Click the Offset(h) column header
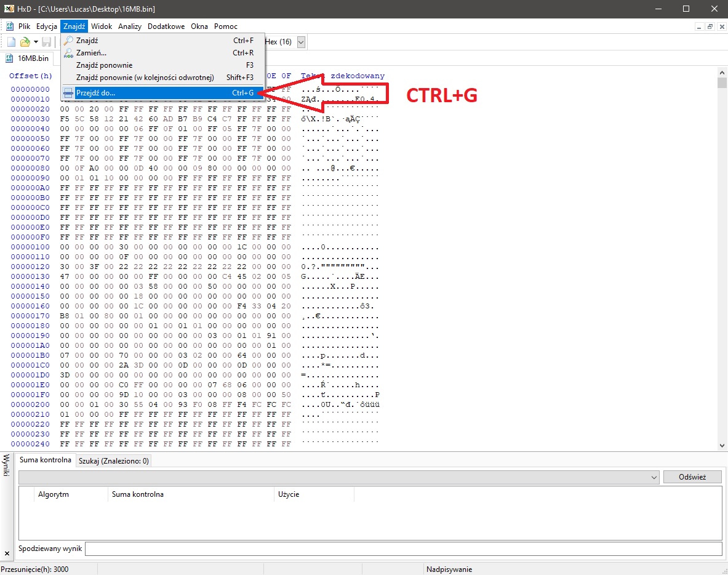 [x=31, y=76]
